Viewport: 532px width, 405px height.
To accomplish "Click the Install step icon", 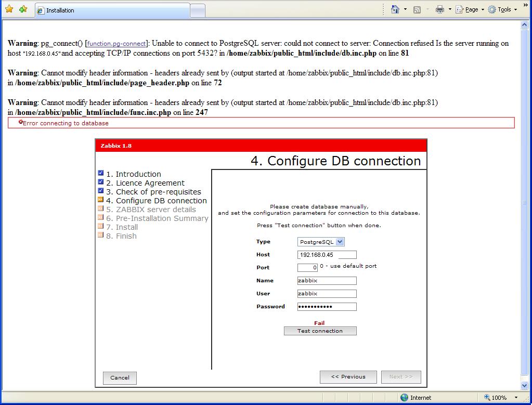I will point(101,226).
